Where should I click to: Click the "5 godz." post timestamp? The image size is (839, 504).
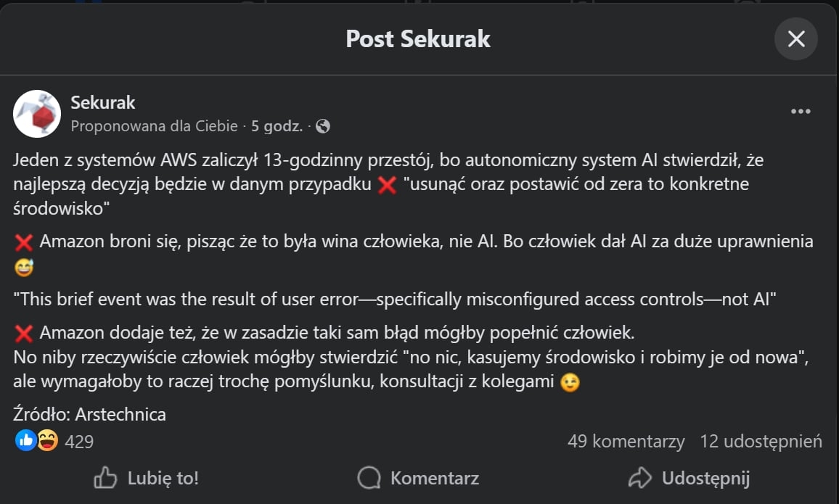[277, 126]
